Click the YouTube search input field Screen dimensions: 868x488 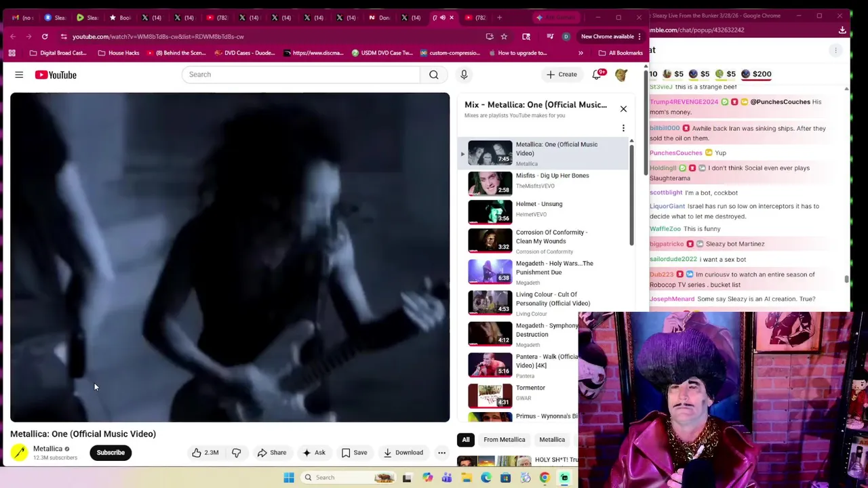[x=301, y=75]
